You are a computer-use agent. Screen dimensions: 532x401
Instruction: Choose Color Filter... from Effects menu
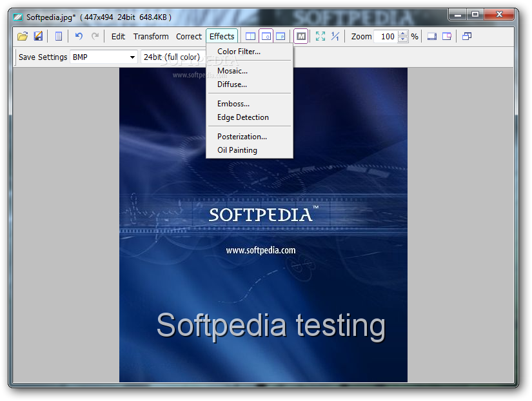point(250,52)
